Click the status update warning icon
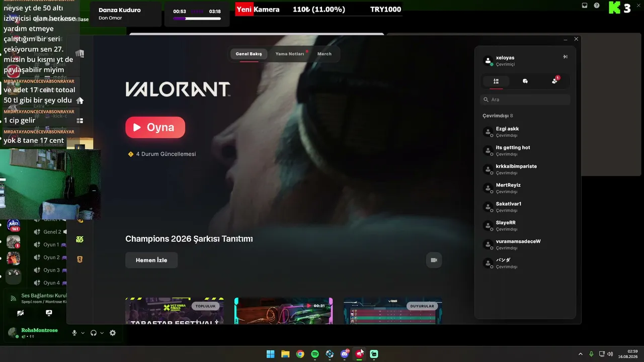The image size is (644, 362). point(131,154)
